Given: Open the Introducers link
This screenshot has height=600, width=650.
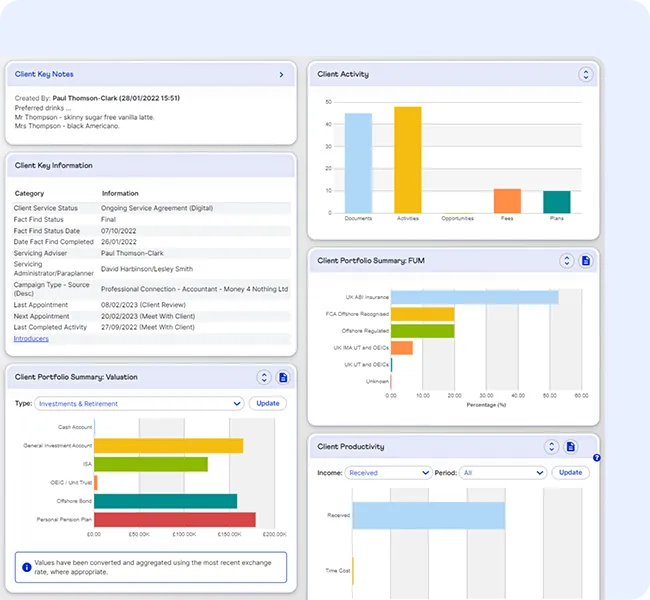Looking at the screenshot, I should click(31, 339).
